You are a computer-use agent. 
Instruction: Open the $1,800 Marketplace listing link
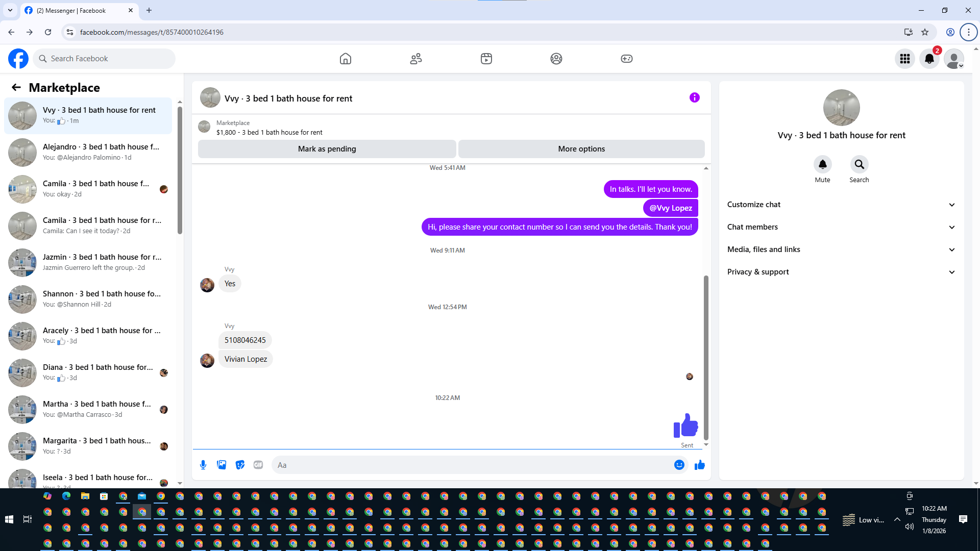pos(269,132)
